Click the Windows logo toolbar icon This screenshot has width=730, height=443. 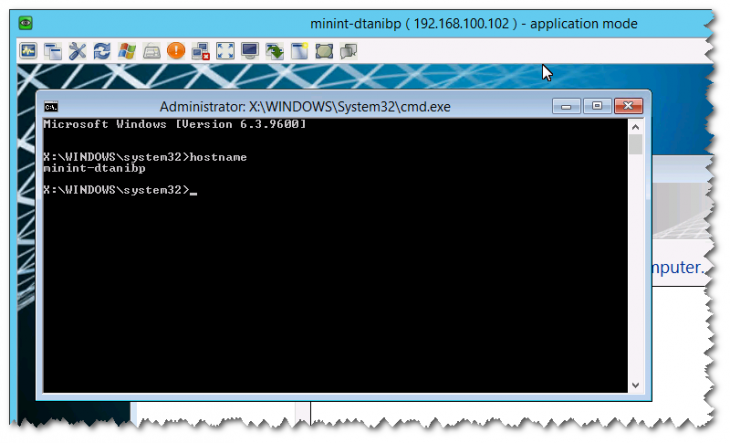[x=127, y=51]
